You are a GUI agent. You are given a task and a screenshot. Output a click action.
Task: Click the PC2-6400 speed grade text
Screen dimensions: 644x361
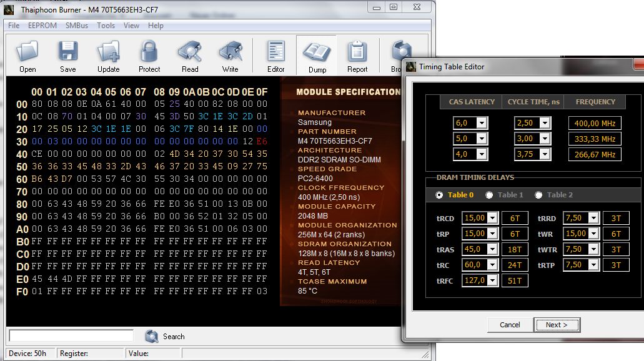point(315,178)
